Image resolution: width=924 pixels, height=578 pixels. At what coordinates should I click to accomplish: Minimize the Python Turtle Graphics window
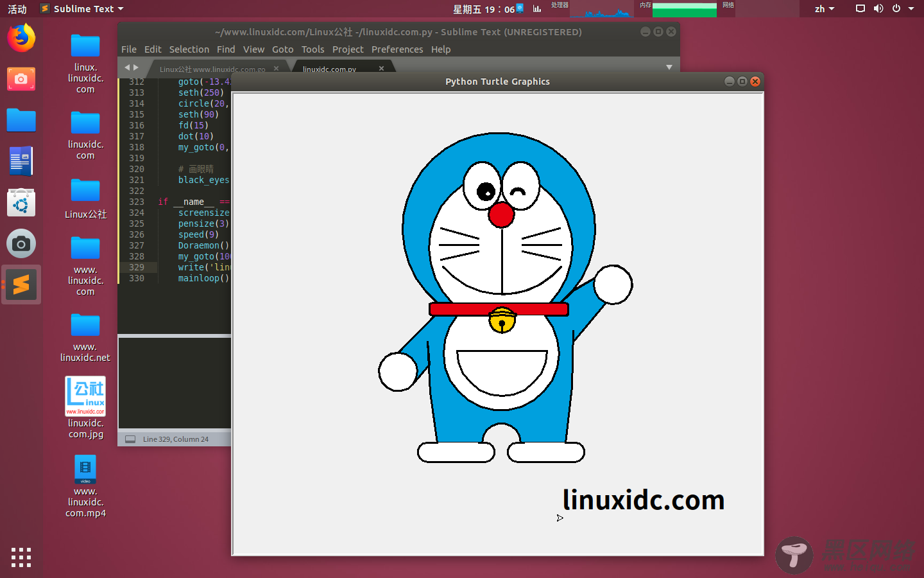(729, 81)
